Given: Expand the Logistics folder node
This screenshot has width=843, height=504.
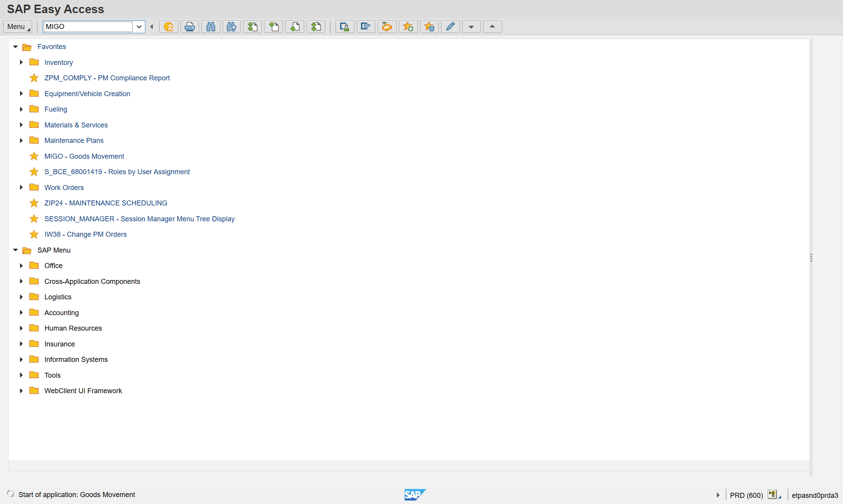Looking at the screenshot, I should tap(21, 297).
